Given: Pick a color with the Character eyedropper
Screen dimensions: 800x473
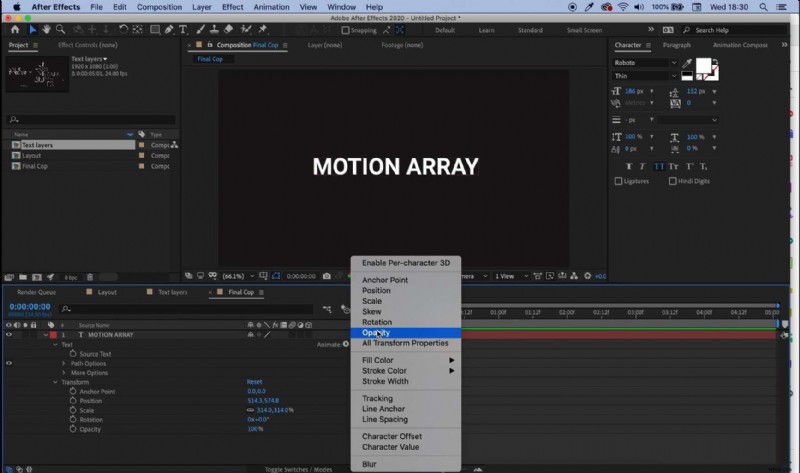Looking at the screenshot, I should (x=687, y=63).
